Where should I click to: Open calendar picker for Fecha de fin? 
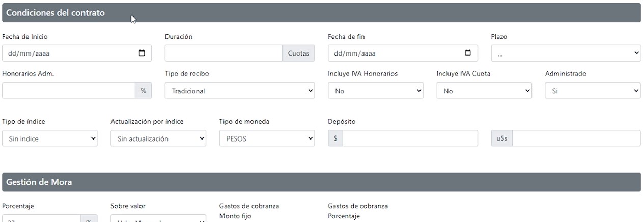pyautogui.click(x=468, y=53)
